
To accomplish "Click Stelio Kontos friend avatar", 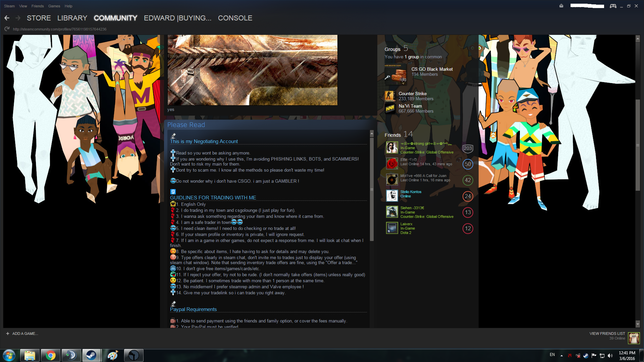I will point(392,196).
